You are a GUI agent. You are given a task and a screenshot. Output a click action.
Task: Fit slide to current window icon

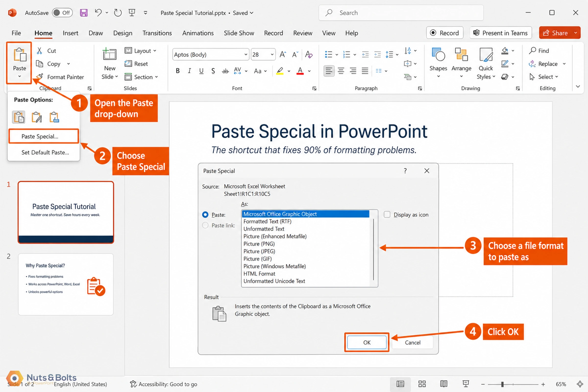(x=580, y=384)
